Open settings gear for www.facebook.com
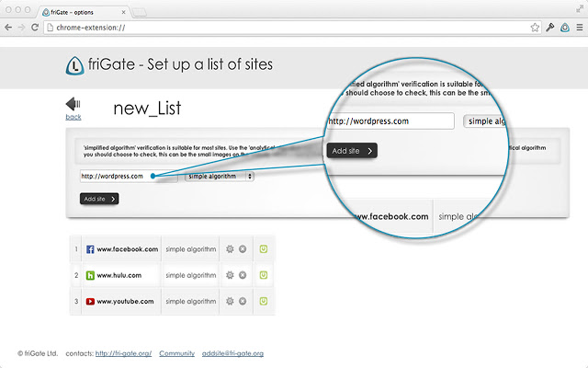The height and width of the screenshot is (368, 588). coord(230,249)
